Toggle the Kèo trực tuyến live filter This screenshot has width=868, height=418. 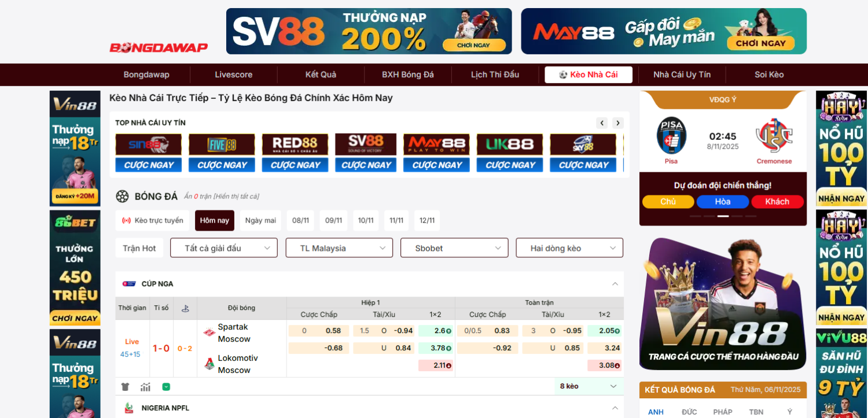[x=153, y=220]
